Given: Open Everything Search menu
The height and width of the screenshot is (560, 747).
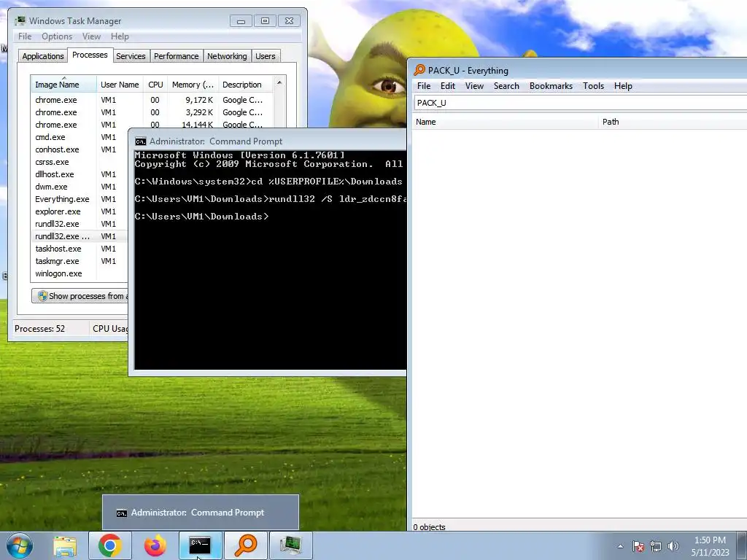Looking at the screenshot, I should [506, 86].
